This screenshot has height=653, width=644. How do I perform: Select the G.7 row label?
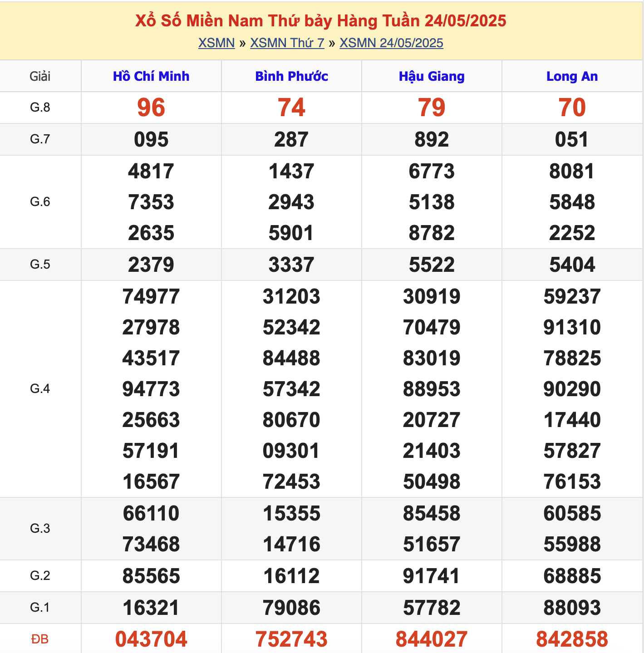[40, 139]
